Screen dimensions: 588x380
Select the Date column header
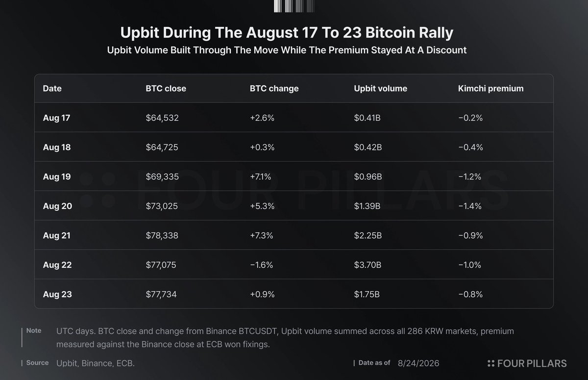coord(52,89)
